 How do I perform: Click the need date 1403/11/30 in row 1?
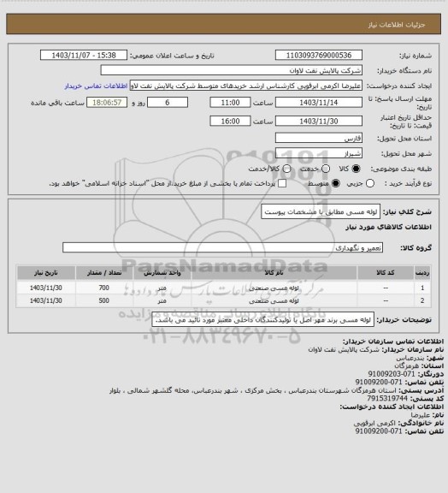(x=46, y=288)
